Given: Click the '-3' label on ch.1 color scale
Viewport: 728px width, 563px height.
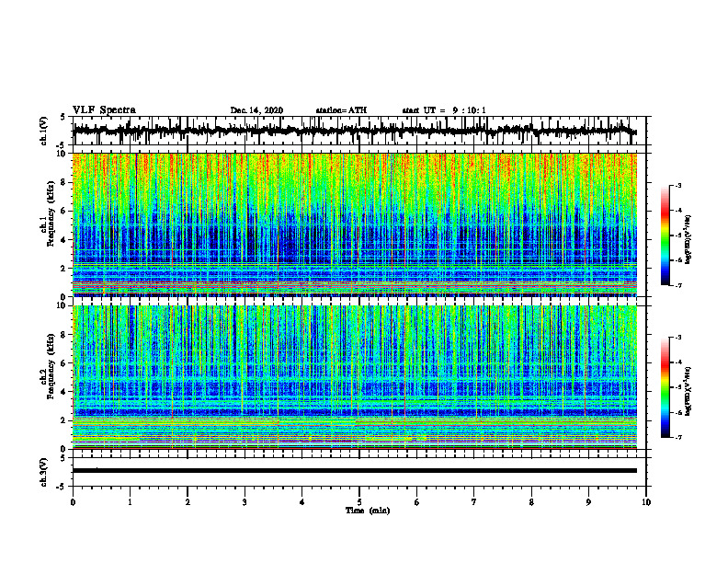Looking at the screenshot, I should tap(677, 185).
